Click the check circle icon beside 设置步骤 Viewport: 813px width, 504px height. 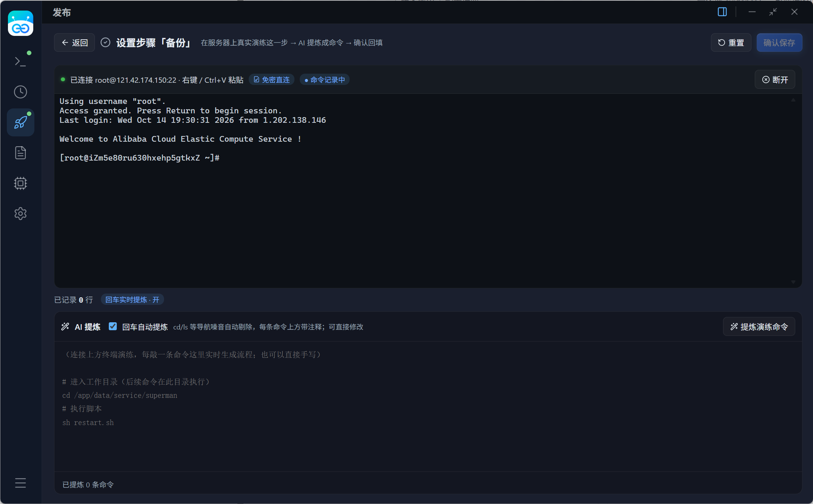pyautogui.click(x=105, y=42)
